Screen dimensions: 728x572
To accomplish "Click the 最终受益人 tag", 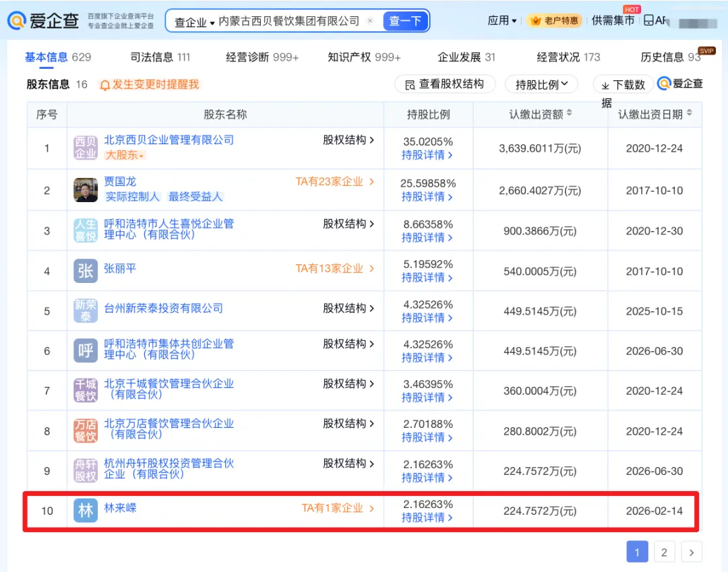I will click(195, 197).
